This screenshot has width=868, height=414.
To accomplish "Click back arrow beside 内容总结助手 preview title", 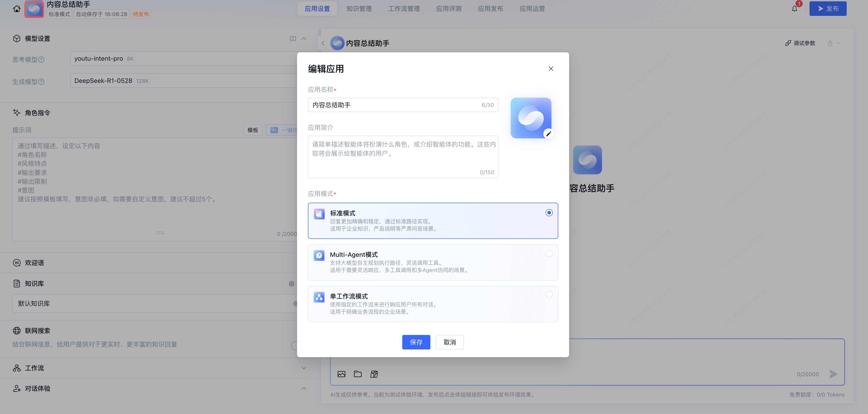I will [x=323, y=43].
